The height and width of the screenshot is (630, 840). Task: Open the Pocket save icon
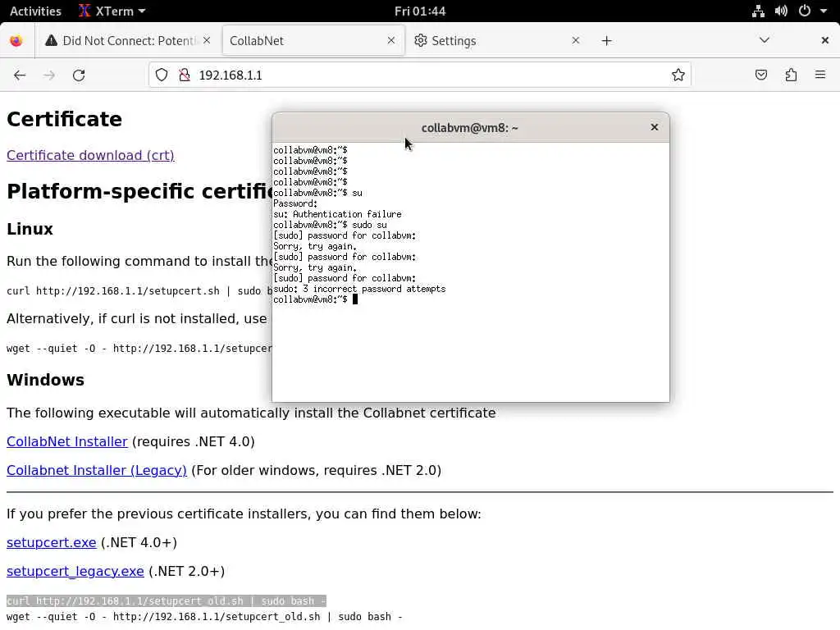click(x=760, y=75)
